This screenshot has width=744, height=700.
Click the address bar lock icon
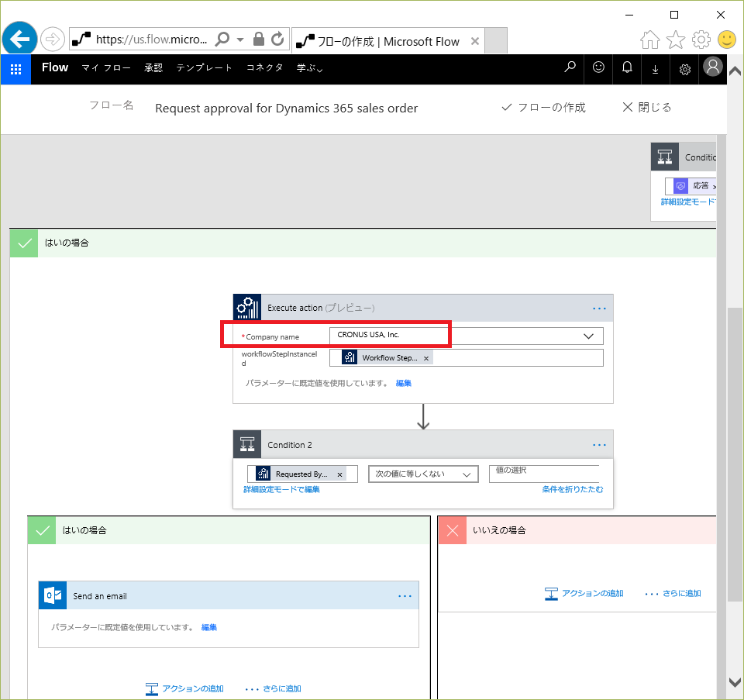coord(259,39)
